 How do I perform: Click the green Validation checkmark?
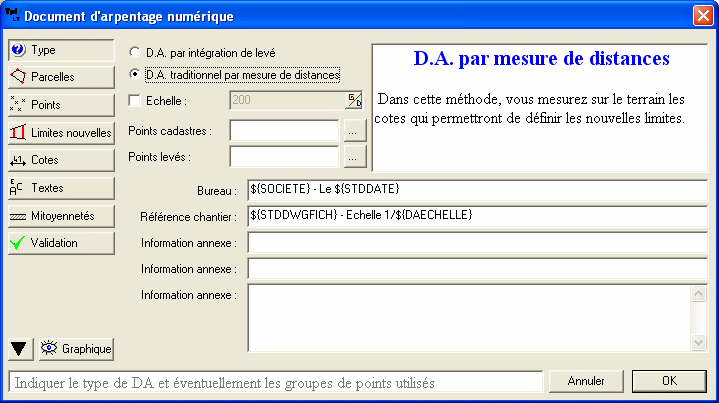18,243
